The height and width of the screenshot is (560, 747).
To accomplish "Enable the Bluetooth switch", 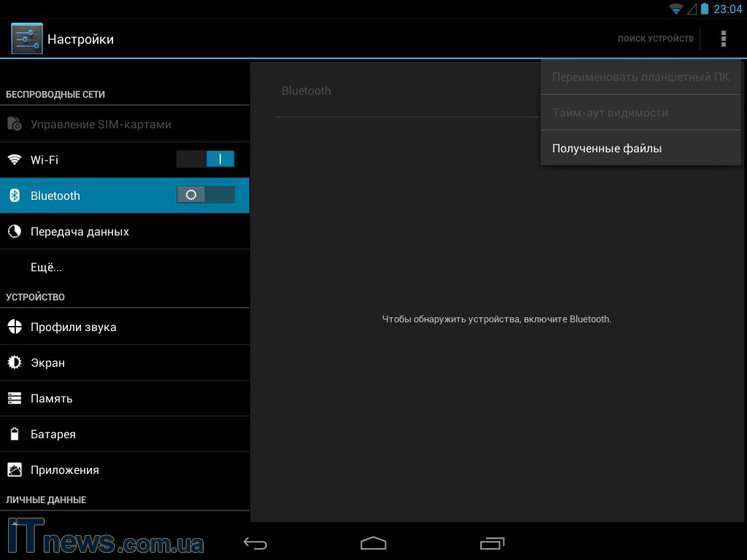I will click(205, 195).
